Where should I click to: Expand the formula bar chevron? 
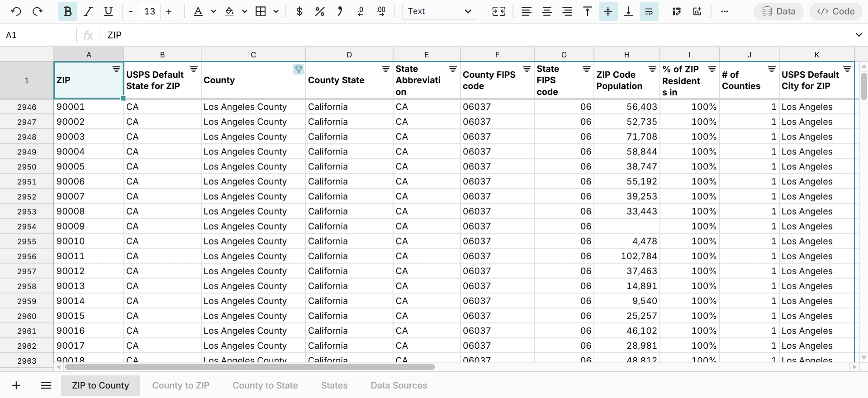858,35
